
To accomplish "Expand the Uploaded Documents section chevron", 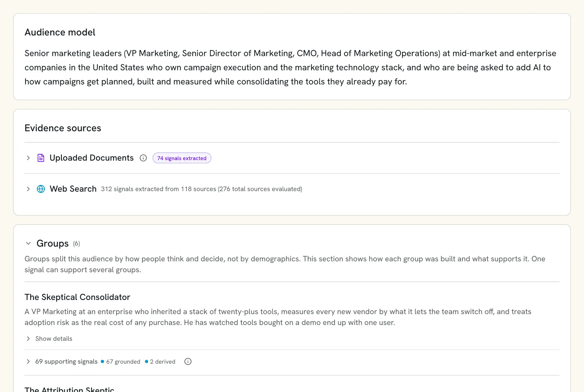I will point(28,158).
